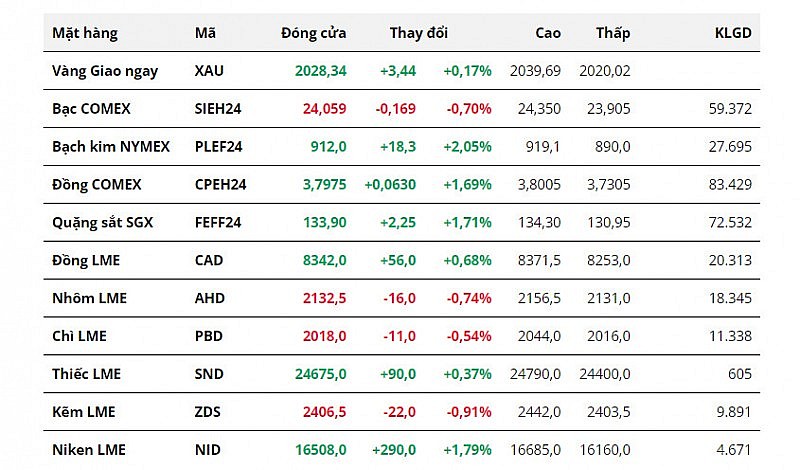The height and width of the screenshot is (470, 800).
Task: Click the Cao column header
Action: 548,33
